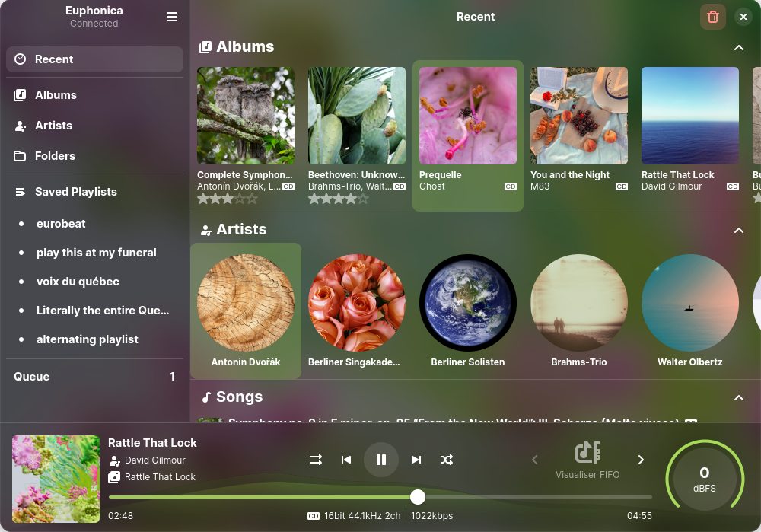The height and width of the screenshot is (532, 761).
Task: Open Rattle That Lock album cover in Recent
Action: click(x=690, y=116)
